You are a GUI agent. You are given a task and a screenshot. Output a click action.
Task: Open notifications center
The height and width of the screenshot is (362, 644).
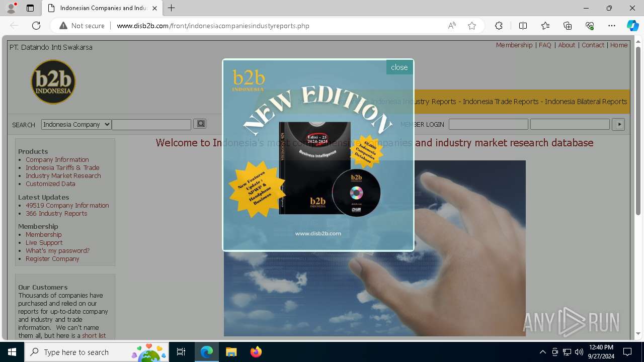pyautogui.click(x=627, y=352)
